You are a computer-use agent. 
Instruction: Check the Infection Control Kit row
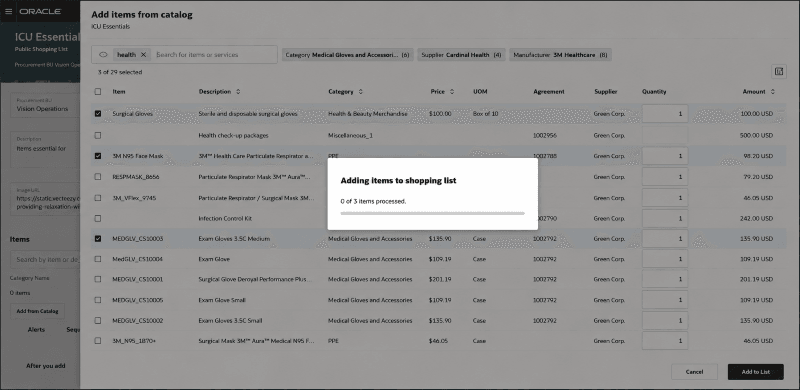(x=98, y=218)
